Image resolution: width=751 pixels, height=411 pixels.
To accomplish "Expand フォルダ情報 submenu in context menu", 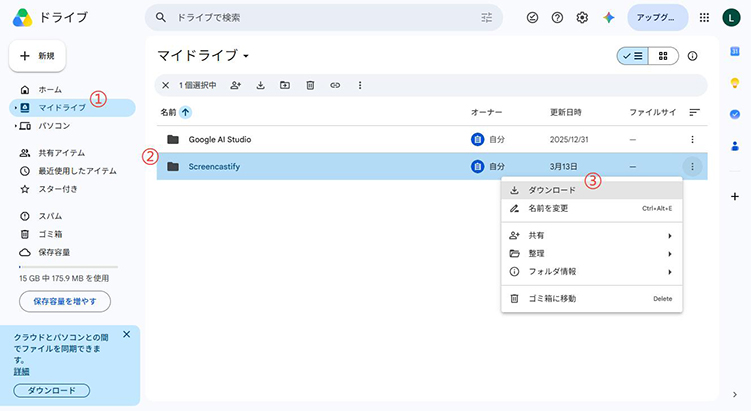I will [670, 272].
